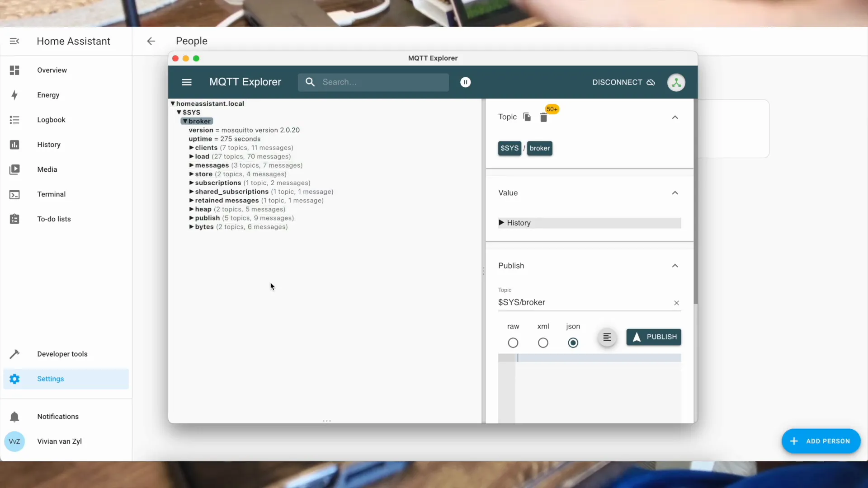Click into the JSON payload editor area
This screenshot has height=488, width=868.
coord(598,389)
